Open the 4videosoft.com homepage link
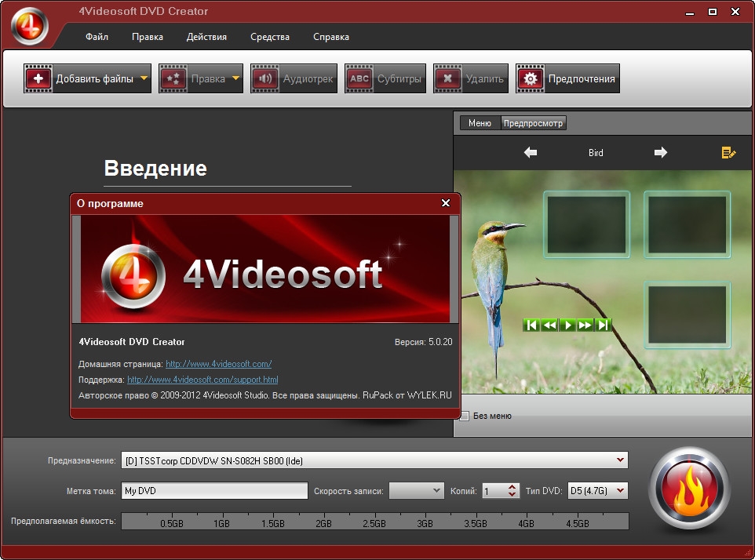 point(219,364)
